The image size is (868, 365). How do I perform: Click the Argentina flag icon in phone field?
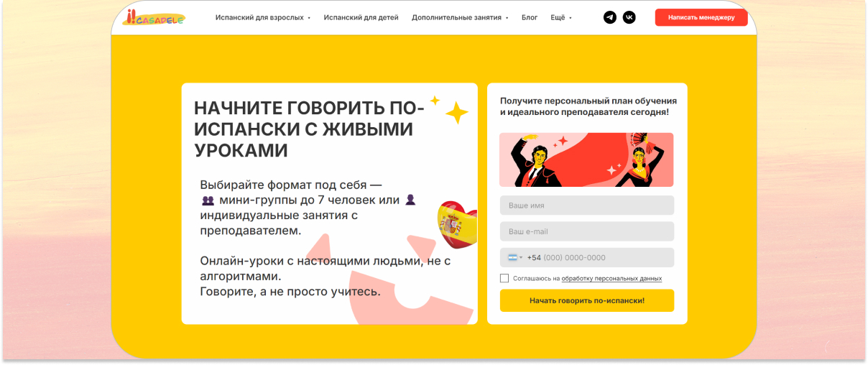(512, 257)
